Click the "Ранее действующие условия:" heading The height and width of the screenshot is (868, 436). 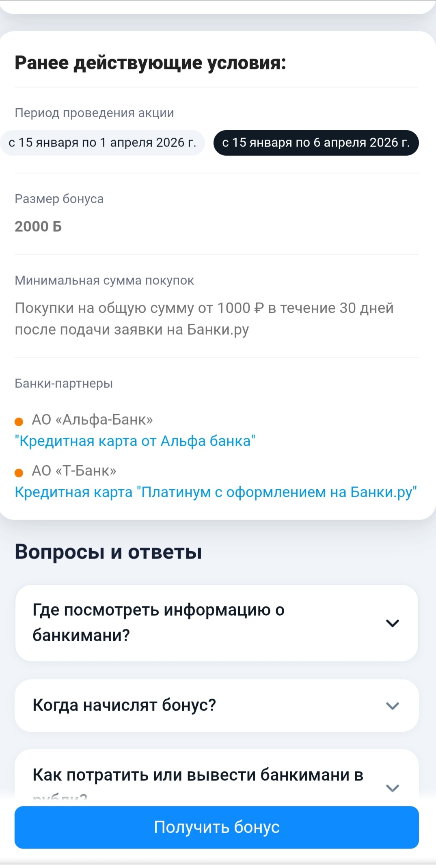coord(150,63)
